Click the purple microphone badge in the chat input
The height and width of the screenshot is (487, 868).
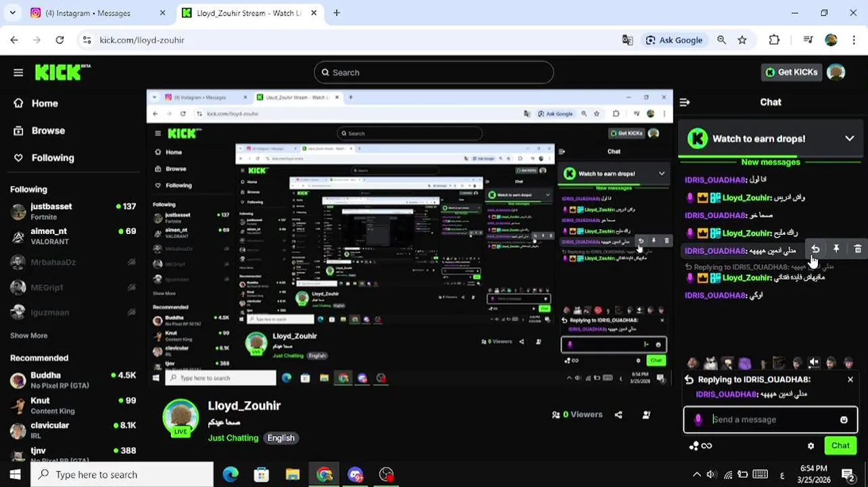coord(698,419)
